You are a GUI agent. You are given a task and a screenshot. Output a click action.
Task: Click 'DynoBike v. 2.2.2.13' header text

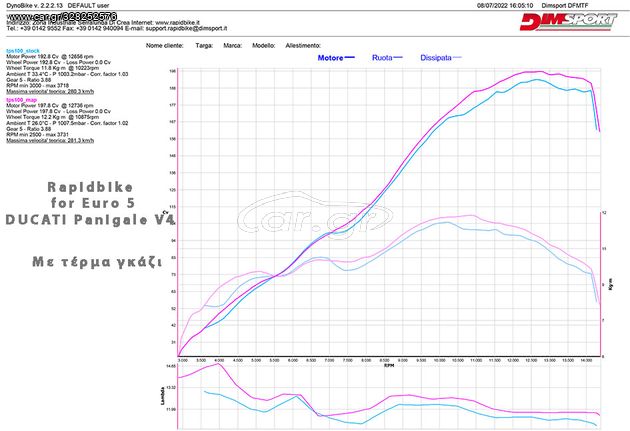coord(35,6)
